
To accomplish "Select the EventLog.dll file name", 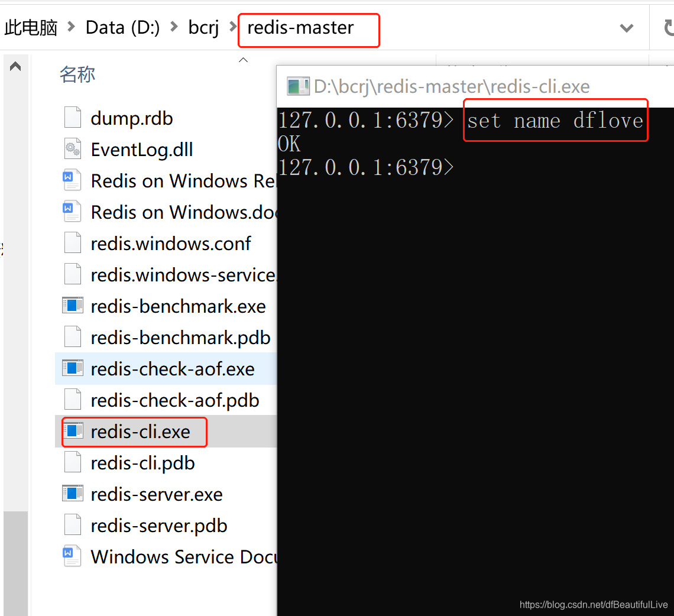I will coord(142,150).
